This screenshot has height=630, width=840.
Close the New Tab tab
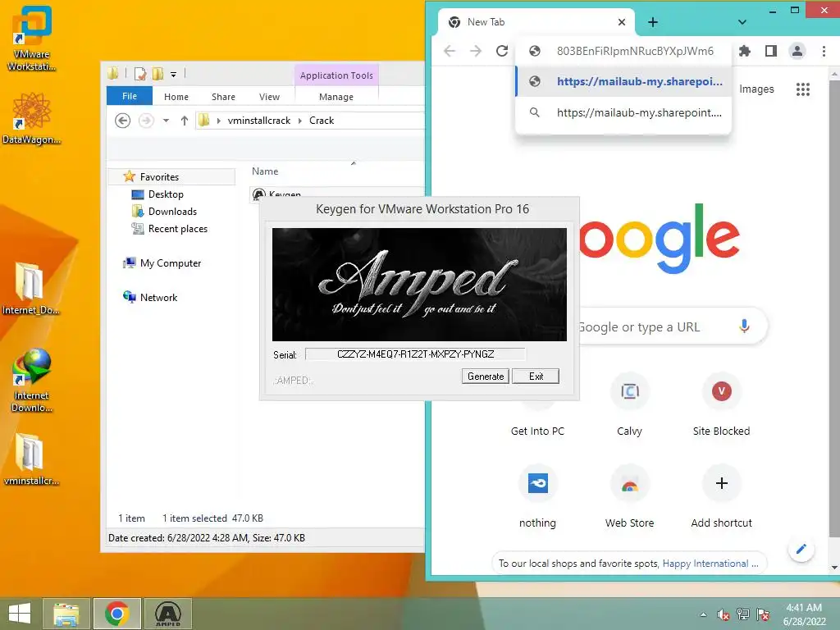click(x=622, y=22)
